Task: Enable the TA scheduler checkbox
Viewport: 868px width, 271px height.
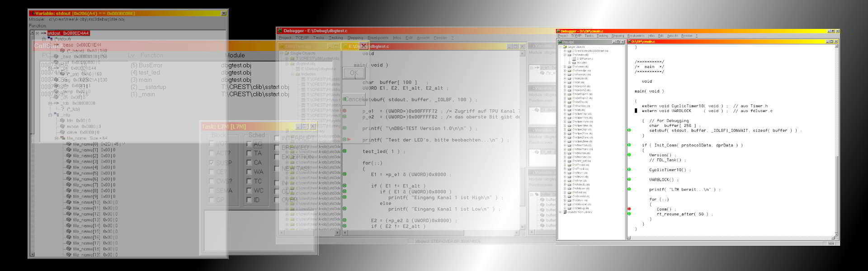Action: [x=249, y=153]
